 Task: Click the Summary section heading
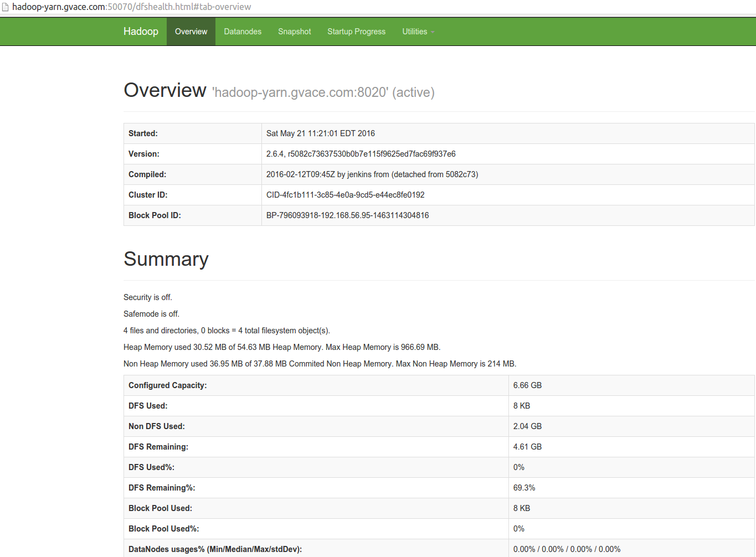166,259
